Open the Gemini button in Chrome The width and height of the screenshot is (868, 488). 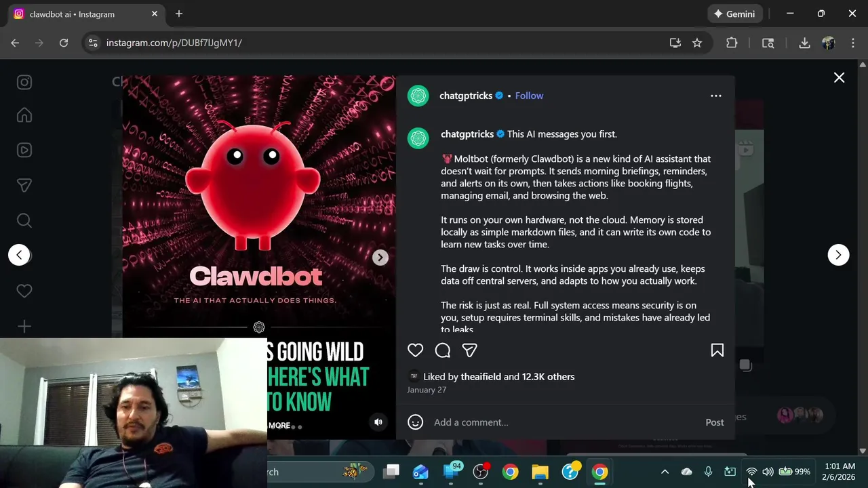[x=735, y=14]
